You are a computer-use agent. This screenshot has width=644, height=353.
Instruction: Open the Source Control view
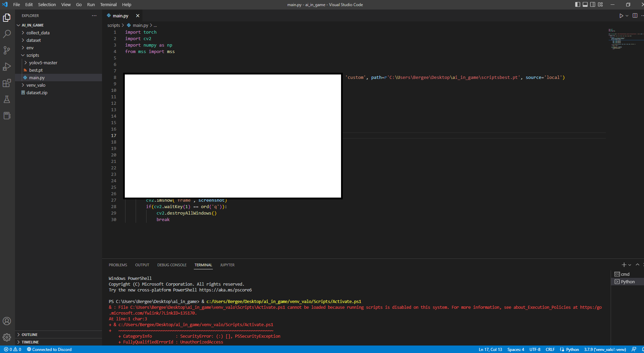[x=7, y=50]
